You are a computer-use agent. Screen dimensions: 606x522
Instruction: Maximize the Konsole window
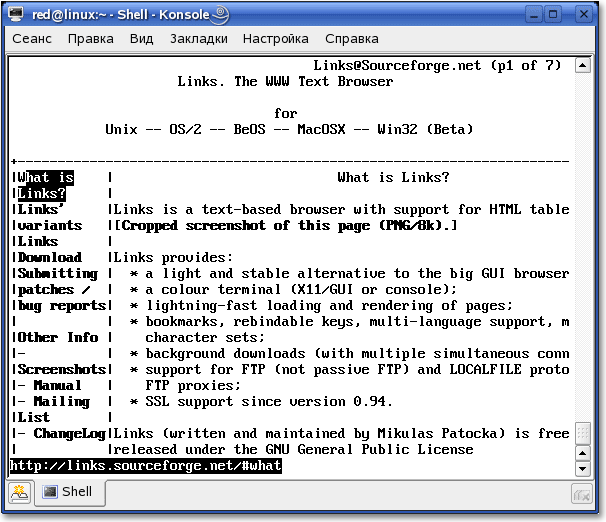pos(553,15)
